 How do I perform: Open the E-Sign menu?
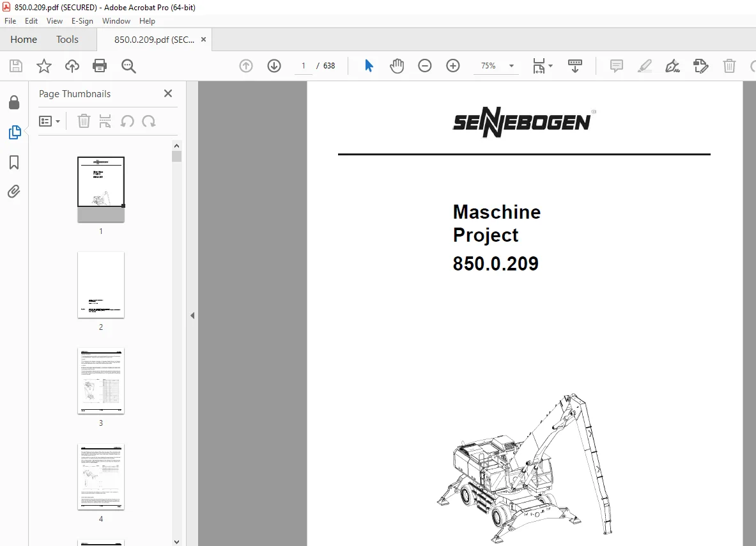(x=82, y=20)
